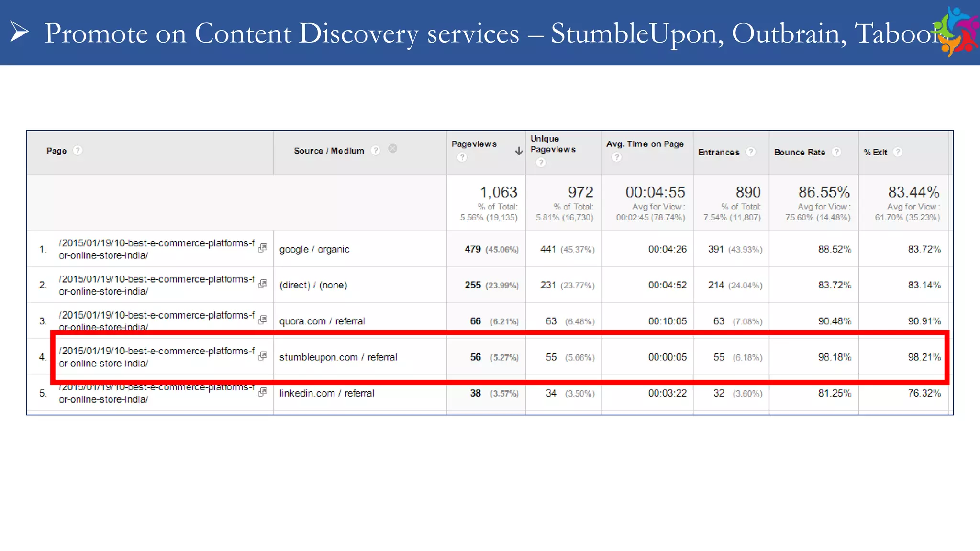Click help icon under Pageviews header
The image size is (980, 551).
click(x=462, y=157)
